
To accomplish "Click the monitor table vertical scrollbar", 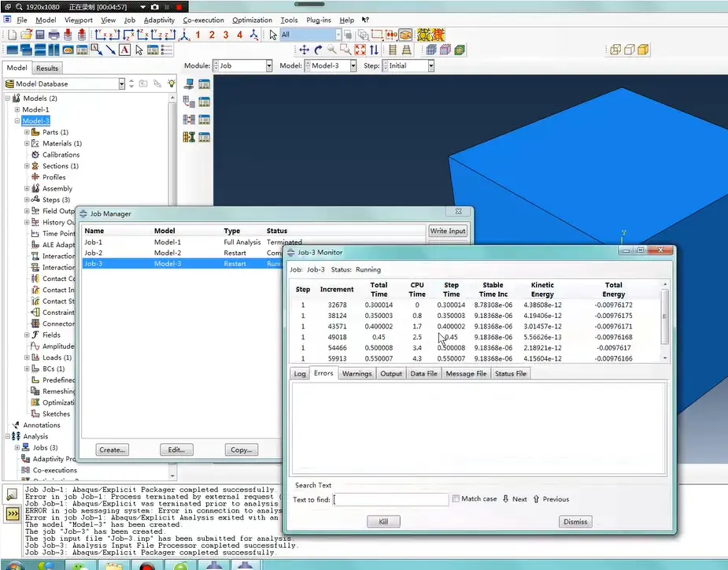I will [665, 321].
